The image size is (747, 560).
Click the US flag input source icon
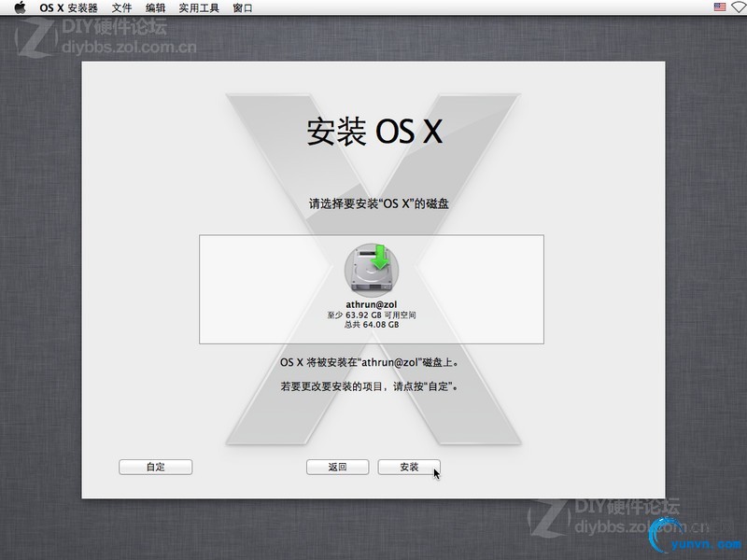click(720, 7)
